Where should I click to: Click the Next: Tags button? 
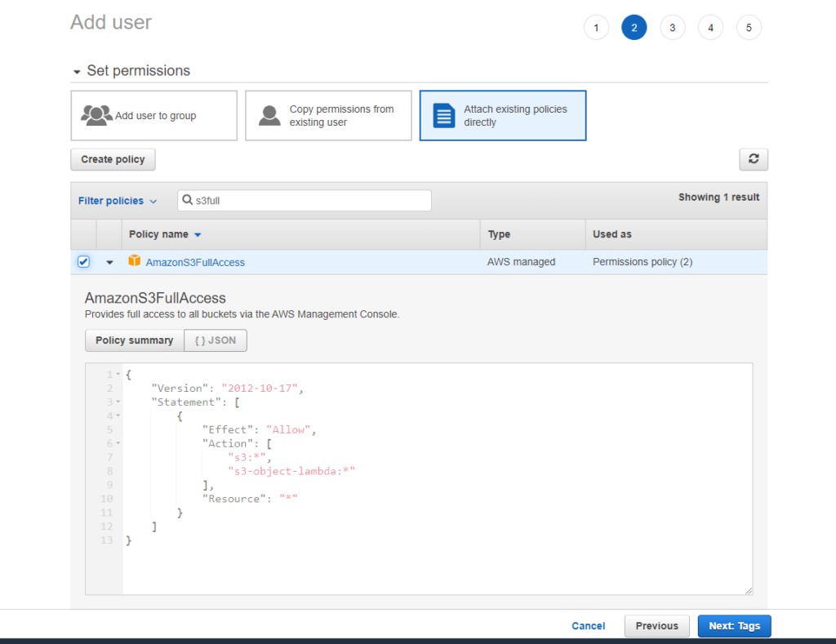click(734, 626)
